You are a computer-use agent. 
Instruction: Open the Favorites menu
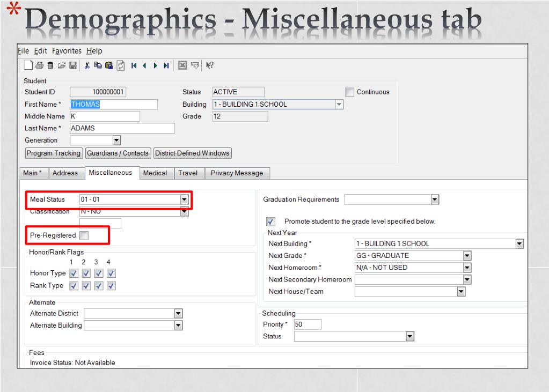[67, 51]
